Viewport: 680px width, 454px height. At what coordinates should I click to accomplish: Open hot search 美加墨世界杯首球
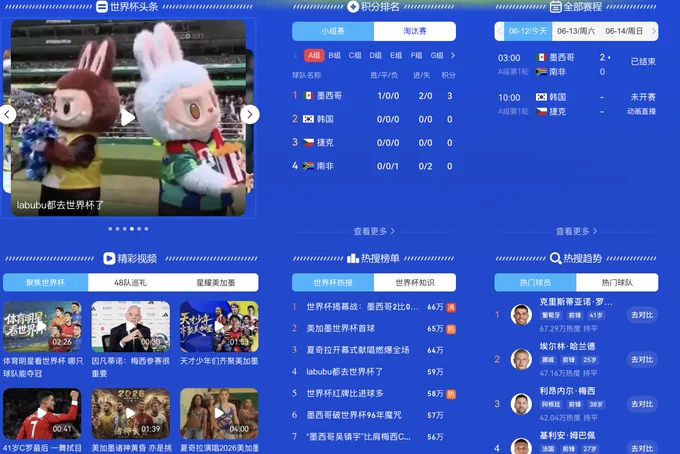340,329
